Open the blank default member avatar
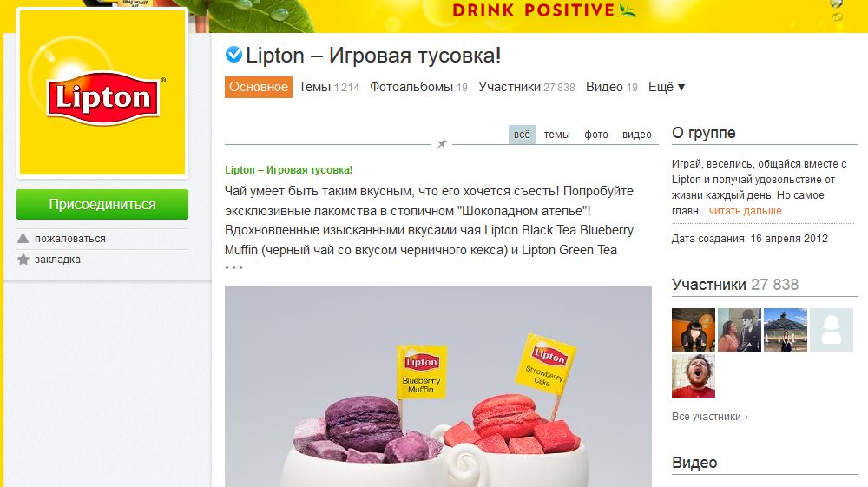The width and height of the screenshot is (868, 487). click(831, 330)
